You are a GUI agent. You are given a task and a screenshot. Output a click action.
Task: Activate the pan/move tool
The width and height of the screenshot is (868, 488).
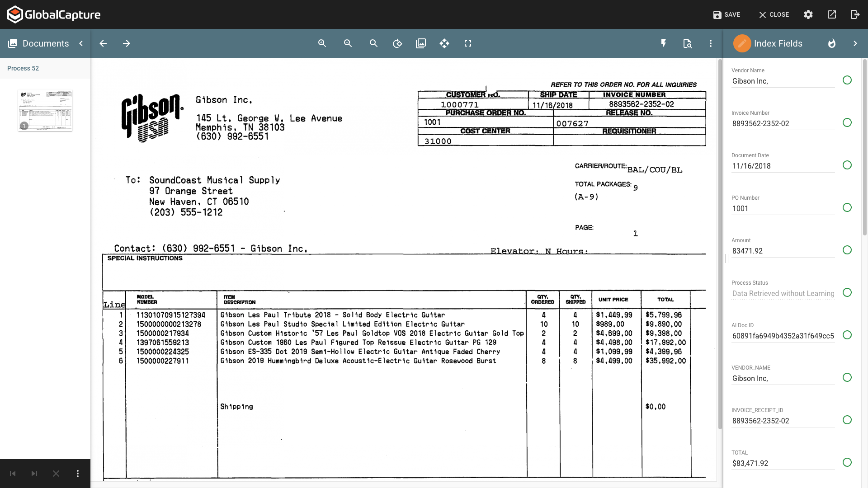444,43
